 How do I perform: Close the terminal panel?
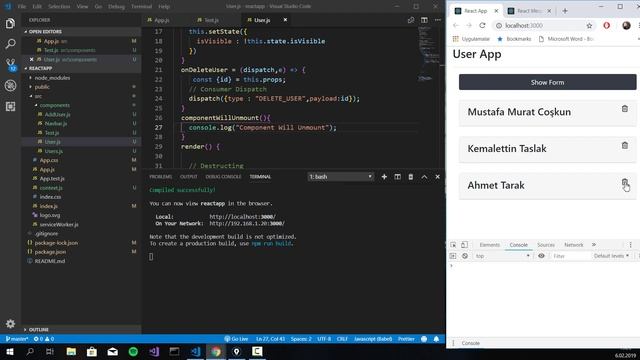point(438,177)
